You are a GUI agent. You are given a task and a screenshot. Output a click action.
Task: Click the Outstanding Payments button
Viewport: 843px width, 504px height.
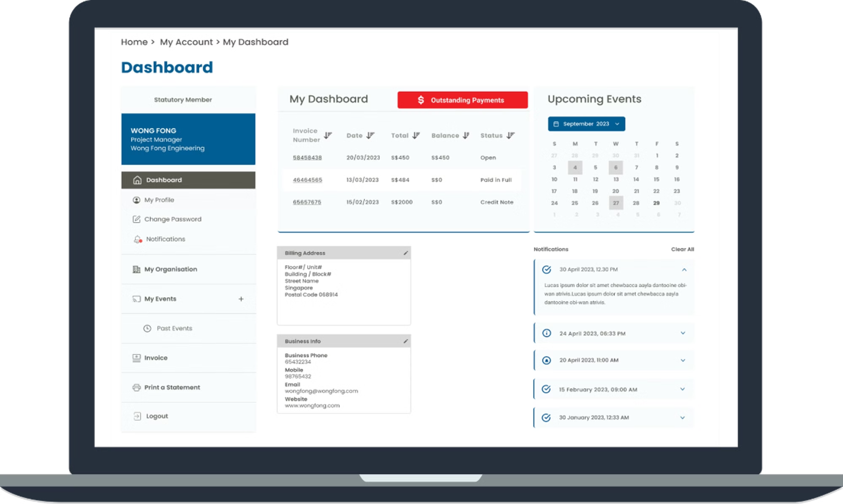point(462,100)
